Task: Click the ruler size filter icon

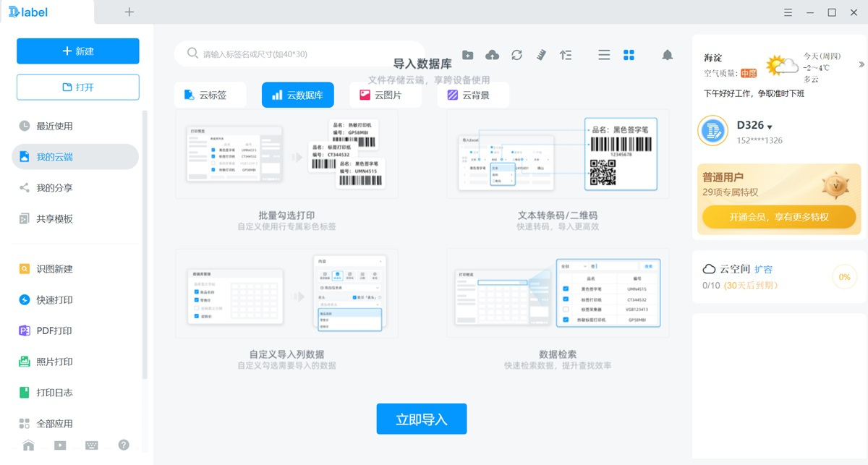Action: click(541, 55)
